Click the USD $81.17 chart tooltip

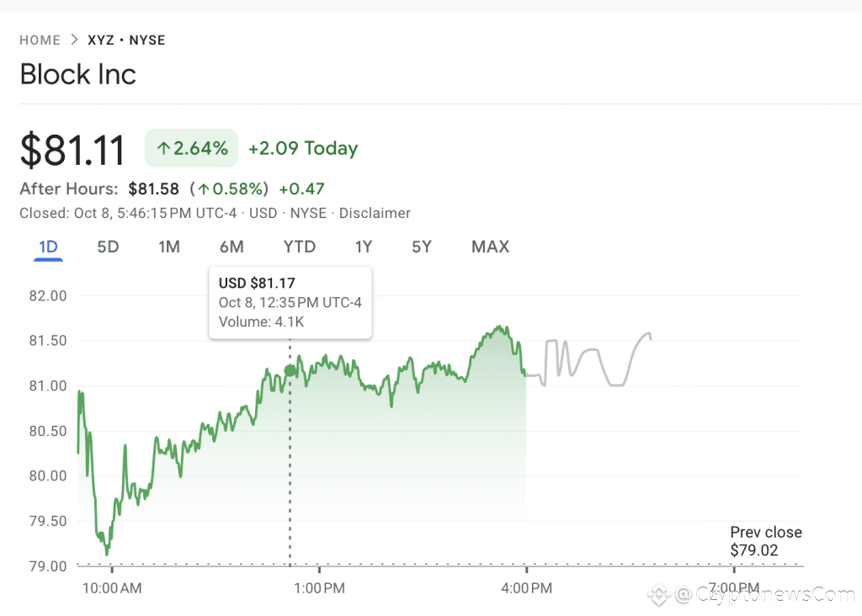click(x=290, y=303)
